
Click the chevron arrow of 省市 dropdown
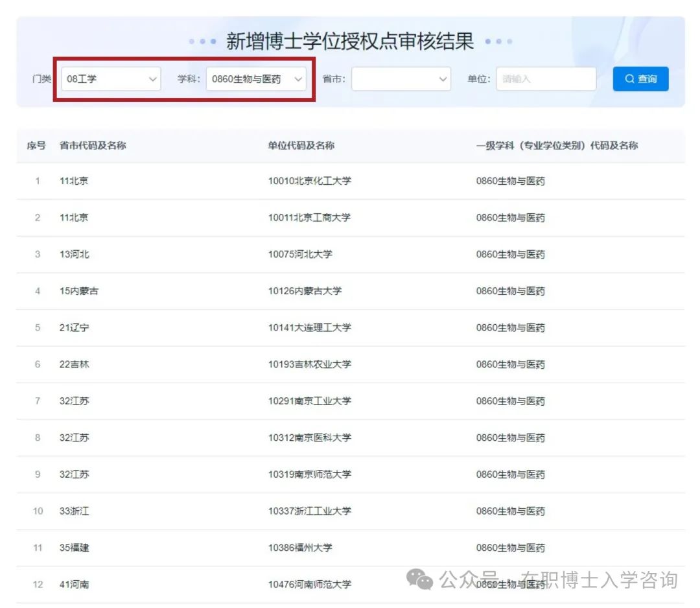(443, 79)
